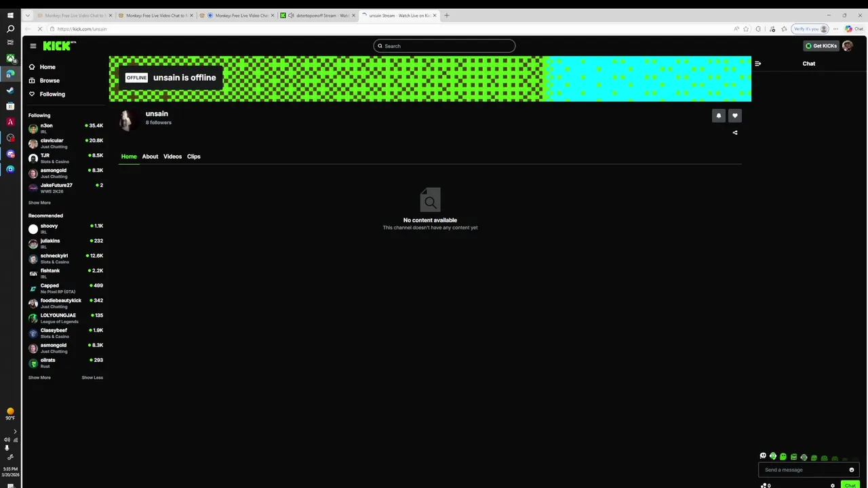Open shoovy recommended channel
This screenshot has width=868, height=488.
pyautogui.click(x=66, y=229)
